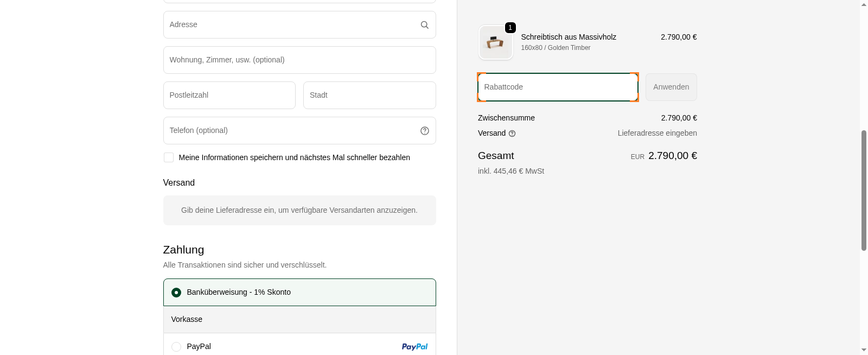Screen dimensions: 868x355
Task: Click the scrollbar down arrow
Action: tap(864, 350)
